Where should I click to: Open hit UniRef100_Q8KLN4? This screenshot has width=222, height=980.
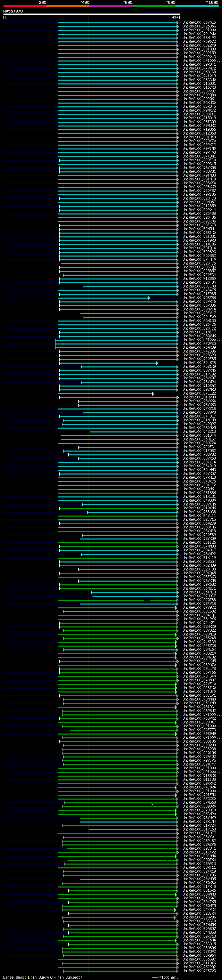click(199, 821)
